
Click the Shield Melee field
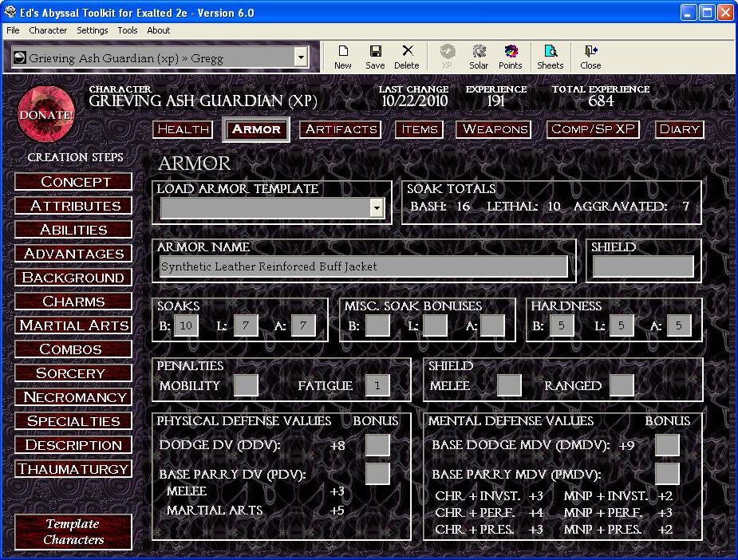(x=509, y=385)
